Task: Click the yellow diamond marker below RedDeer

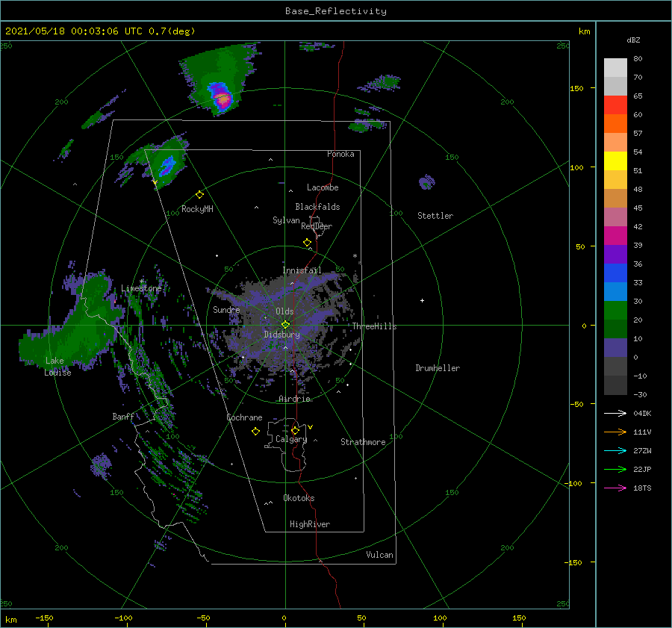Action: (307, 243)
